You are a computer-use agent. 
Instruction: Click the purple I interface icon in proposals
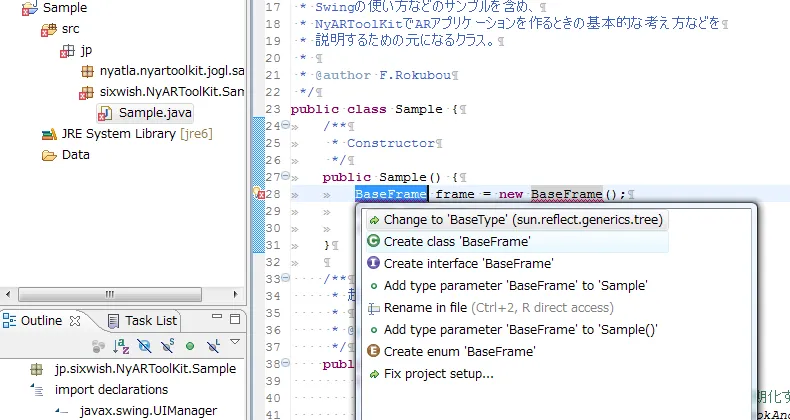(373, 263)
